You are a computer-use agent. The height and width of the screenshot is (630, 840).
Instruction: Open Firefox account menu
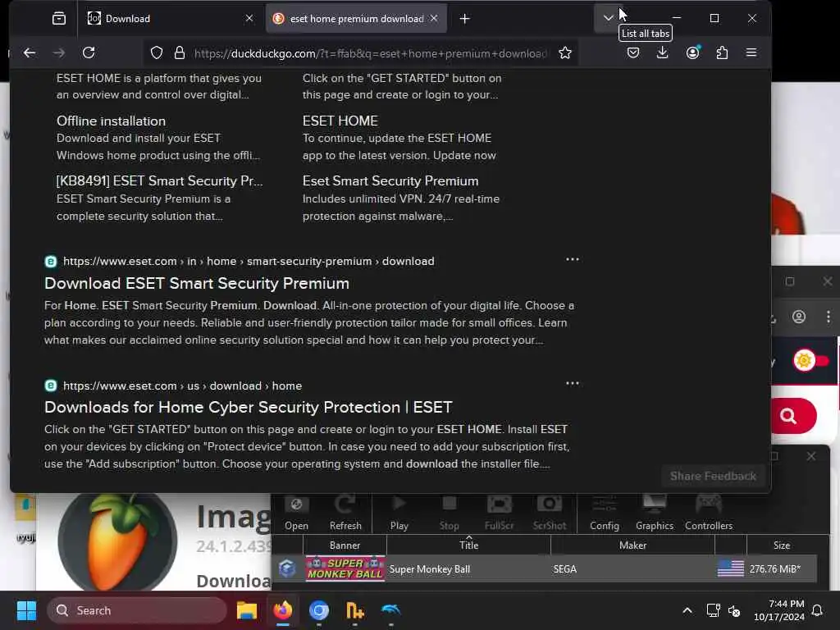coord(692,52)
